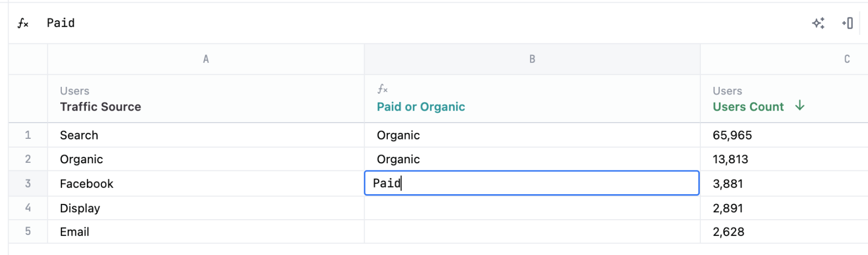The image size is (868, 255).
Task: Click the fx formula icon in formula bar
Action: click(x=23, y=23)
